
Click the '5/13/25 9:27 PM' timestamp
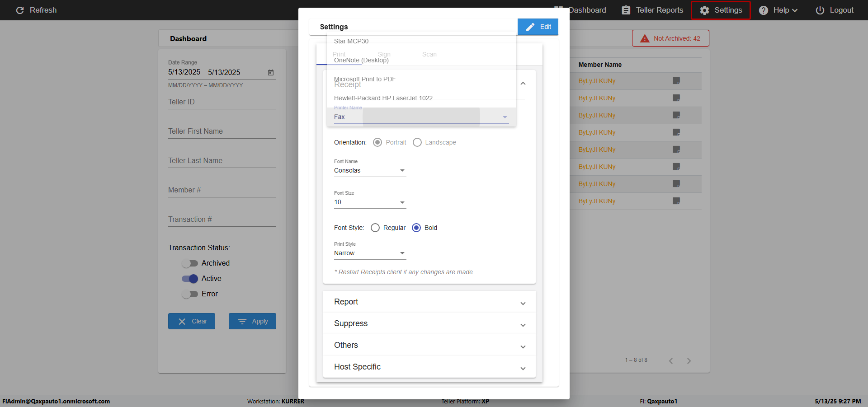pyautogui.click(x=838, y=401)
